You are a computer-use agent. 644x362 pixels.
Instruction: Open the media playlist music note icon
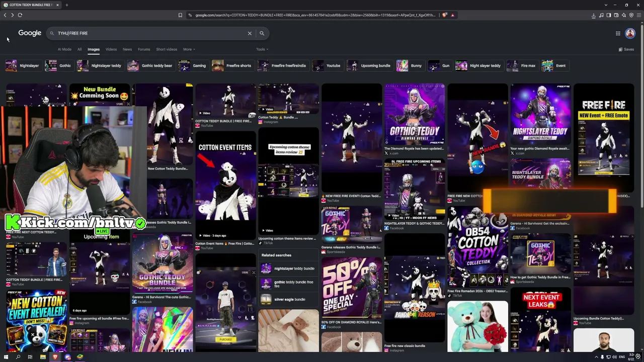601,15
